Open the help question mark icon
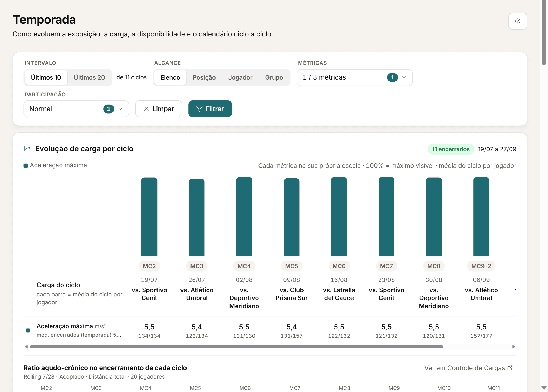Viewport: 548px width, 392px height. pos(517,21)
